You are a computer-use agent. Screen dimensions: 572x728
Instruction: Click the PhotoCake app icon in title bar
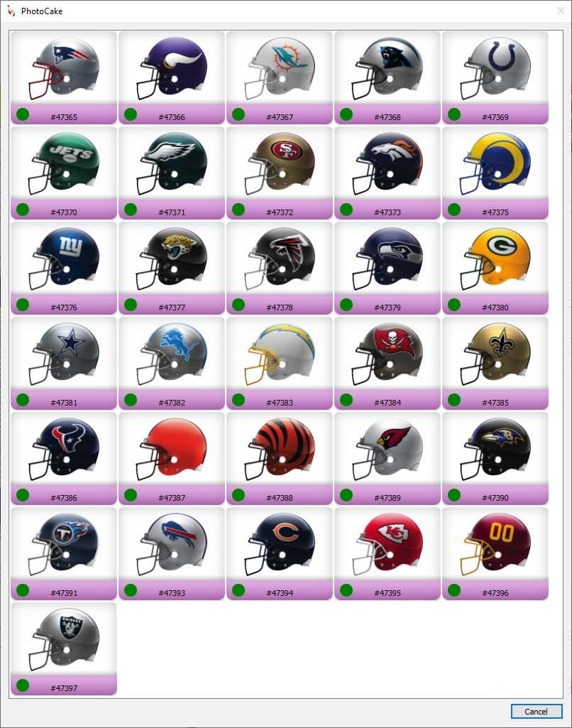[11, 11]
